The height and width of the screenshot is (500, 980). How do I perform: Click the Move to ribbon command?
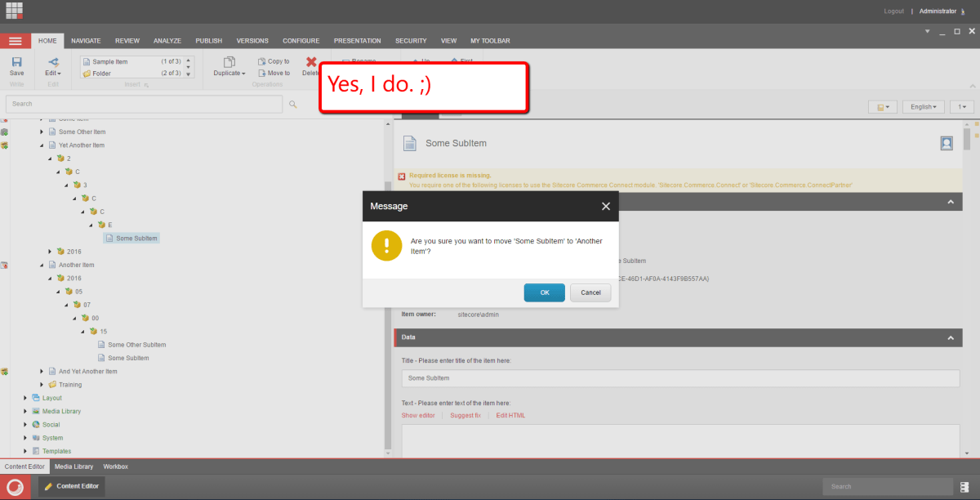[x=274, y=73]
